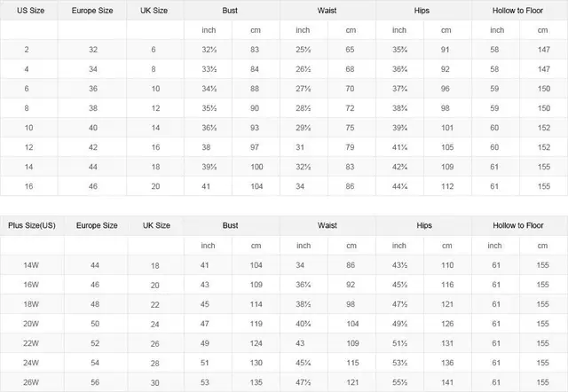The height and width of the screenshot is (392, 568).
Task: Click the waist 47½ inch cell for 26W
Action: tap(304, 382)
